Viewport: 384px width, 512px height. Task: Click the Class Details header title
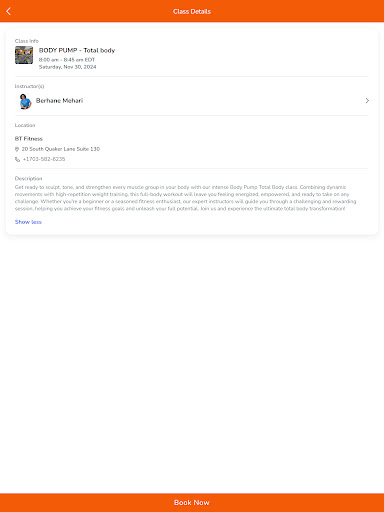click(192, 11)
